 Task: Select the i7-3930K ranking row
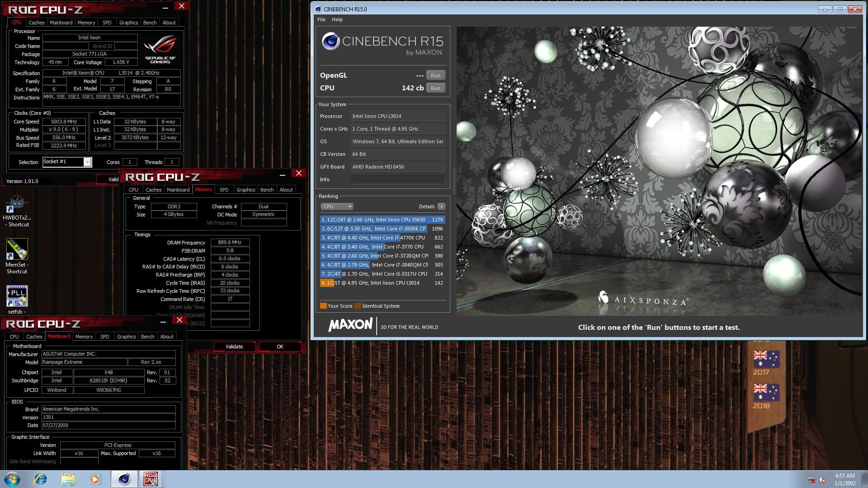[382, 229]
